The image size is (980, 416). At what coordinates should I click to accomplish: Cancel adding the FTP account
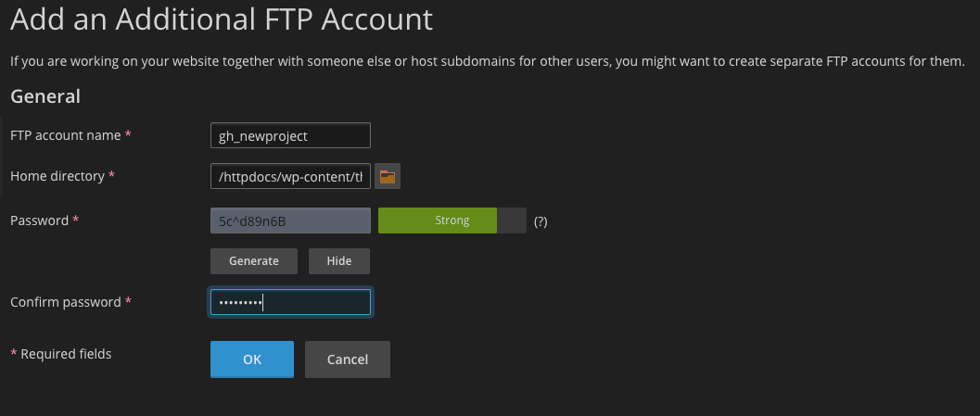[347, 359]
